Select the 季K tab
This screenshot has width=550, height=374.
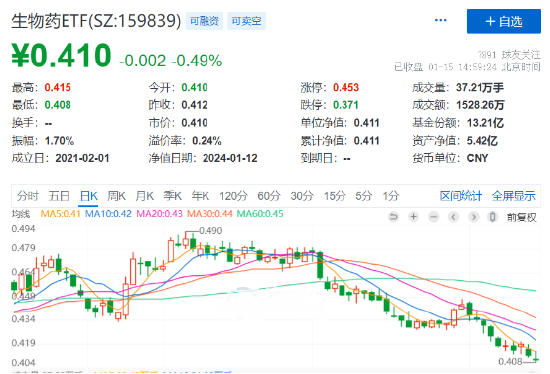(x=172, y=196)
